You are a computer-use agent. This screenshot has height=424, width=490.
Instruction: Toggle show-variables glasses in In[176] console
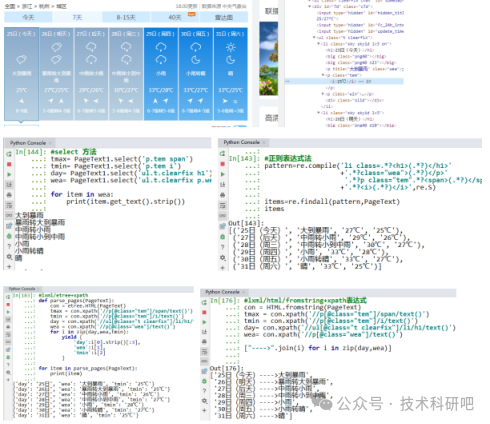204,361
